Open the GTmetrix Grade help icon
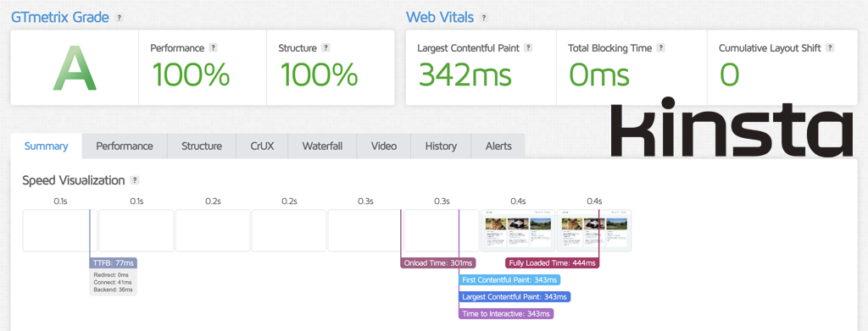This screenshot has height=331, width=868. coord(119,18)
